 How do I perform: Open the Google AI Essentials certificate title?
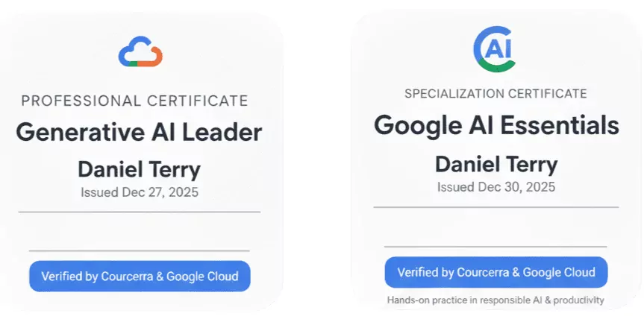496,125
